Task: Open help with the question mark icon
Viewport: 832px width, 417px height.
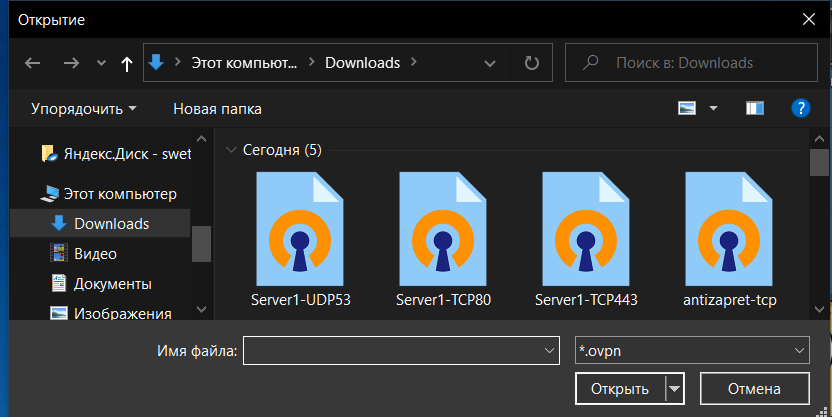Action: point(800,108)
